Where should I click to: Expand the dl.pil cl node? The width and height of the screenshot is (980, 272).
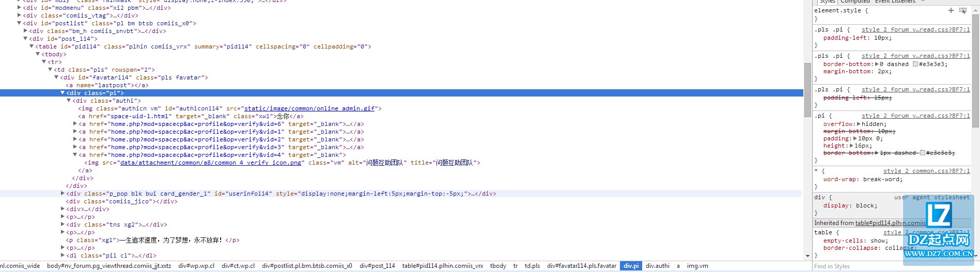coord(63,255)
